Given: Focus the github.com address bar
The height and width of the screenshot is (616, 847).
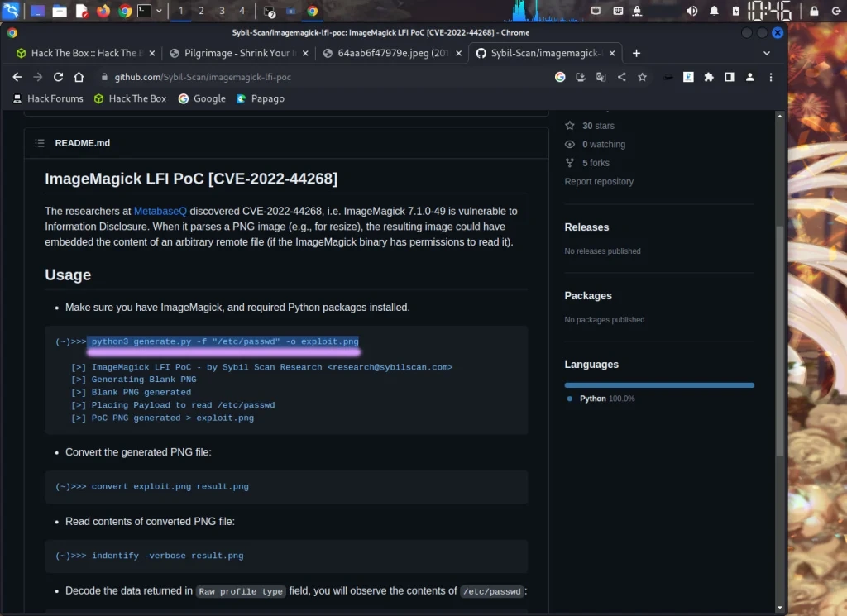Looking at the screenshot, I should (x=324, y=77).
